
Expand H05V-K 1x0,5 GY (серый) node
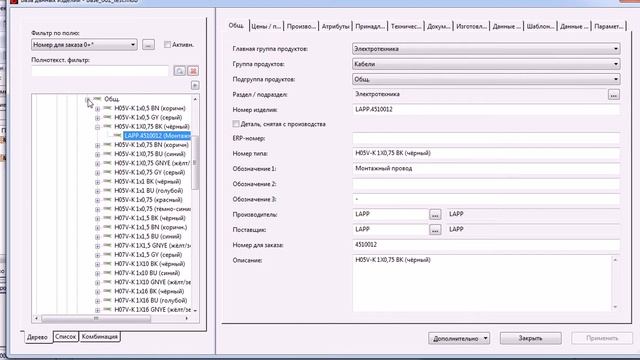pos(98,118)
